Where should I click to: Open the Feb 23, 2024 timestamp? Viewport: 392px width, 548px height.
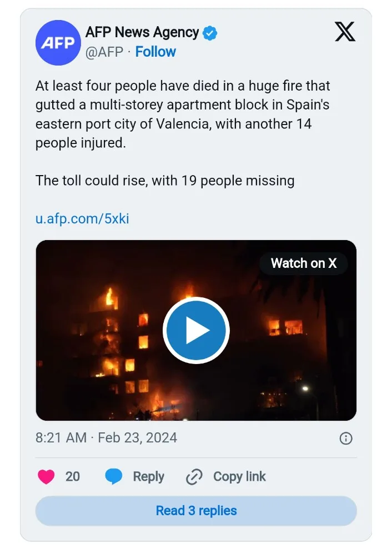(106, 438)
